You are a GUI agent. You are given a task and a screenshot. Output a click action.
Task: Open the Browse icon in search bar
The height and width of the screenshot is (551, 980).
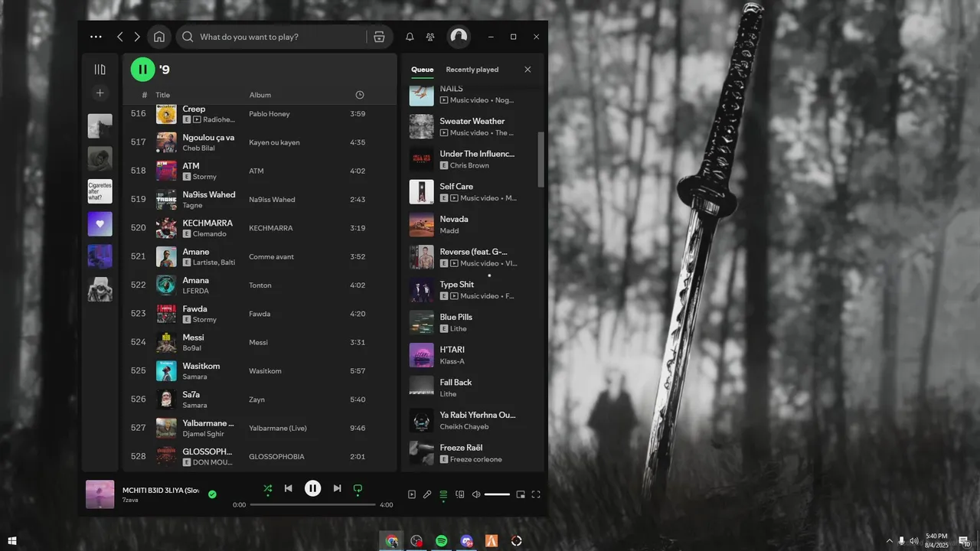pyautogui.click(x=379, y=37)
